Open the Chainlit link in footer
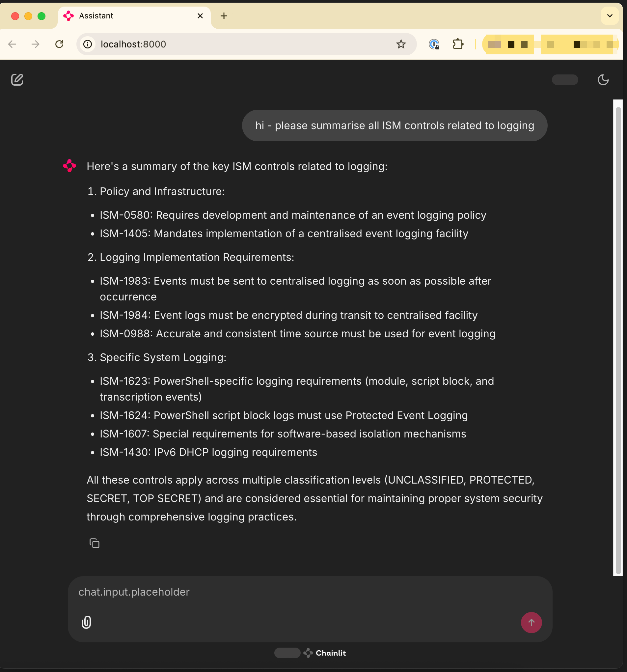The image size is (627, 672). pyautogui.click(x=325, y=653)
